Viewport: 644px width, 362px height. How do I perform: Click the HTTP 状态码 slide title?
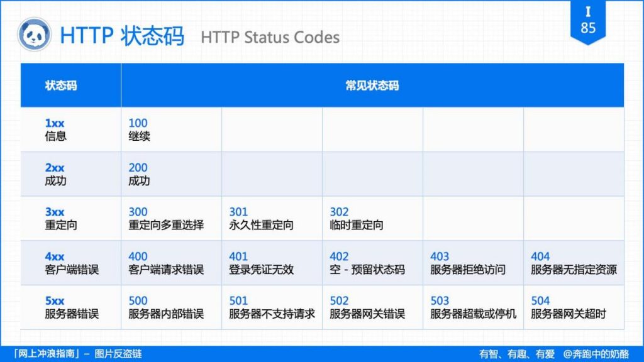123,37
